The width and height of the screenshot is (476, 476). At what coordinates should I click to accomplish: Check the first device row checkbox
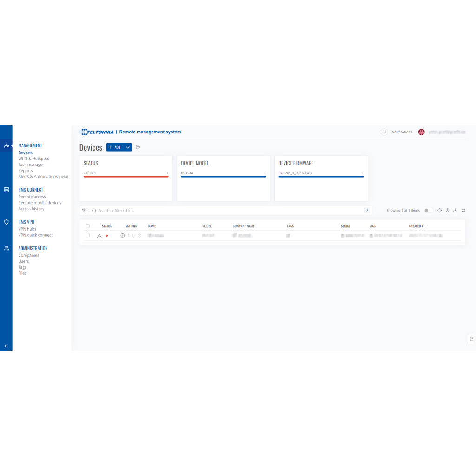click(87, 235)
